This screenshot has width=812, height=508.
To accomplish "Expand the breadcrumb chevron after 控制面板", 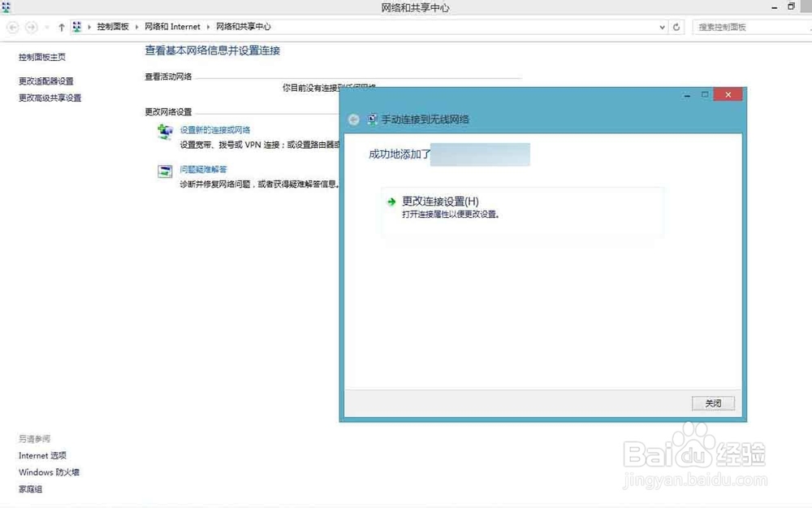I will point(137,26).
